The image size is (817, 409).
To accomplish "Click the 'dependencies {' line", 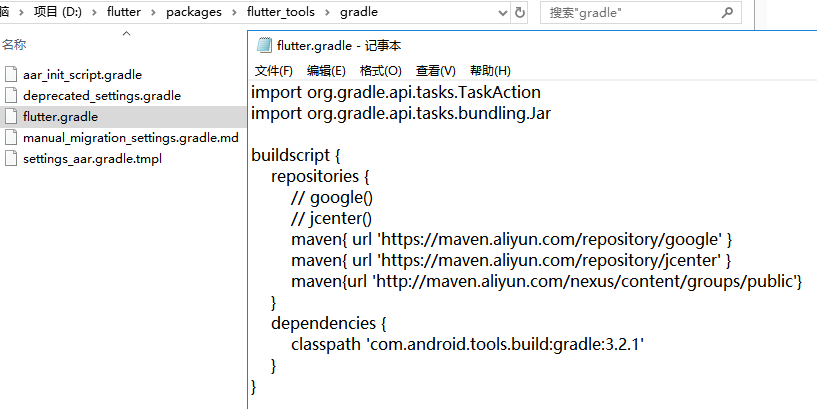I will point(328,324).
